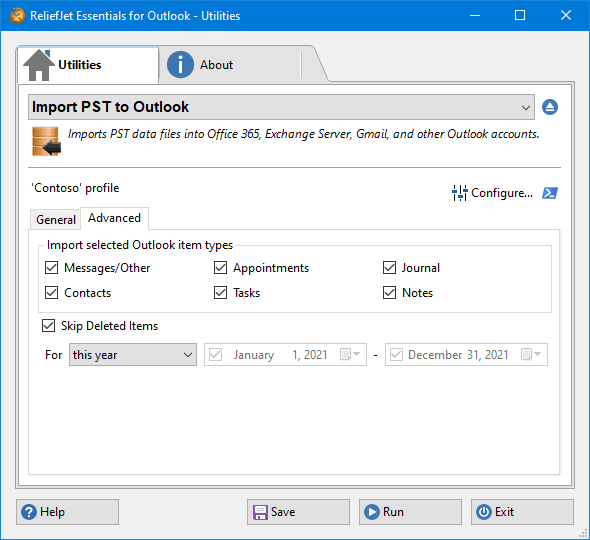Click the December 31, 2021 end date field
Screen dimensions: 590x540
(466, 354)
